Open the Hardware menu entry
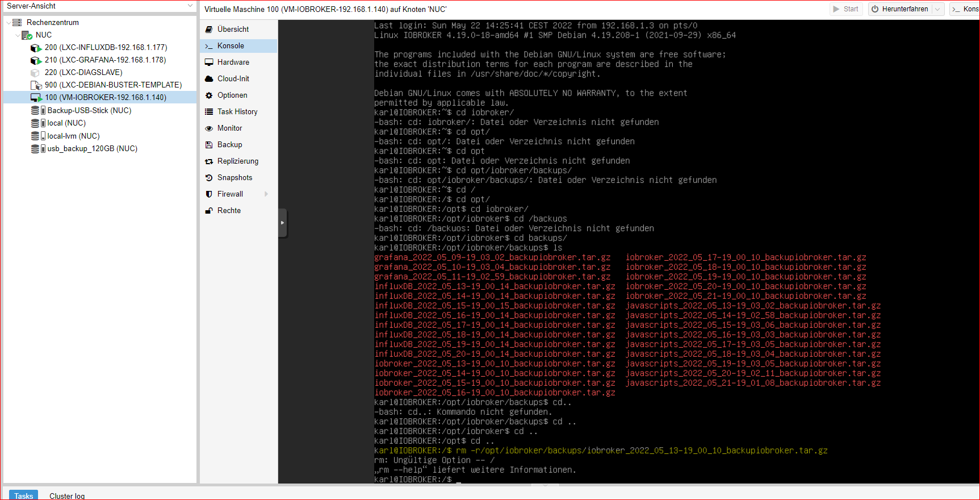This screenshot has height=500, width=980. (x=238, y=62)
